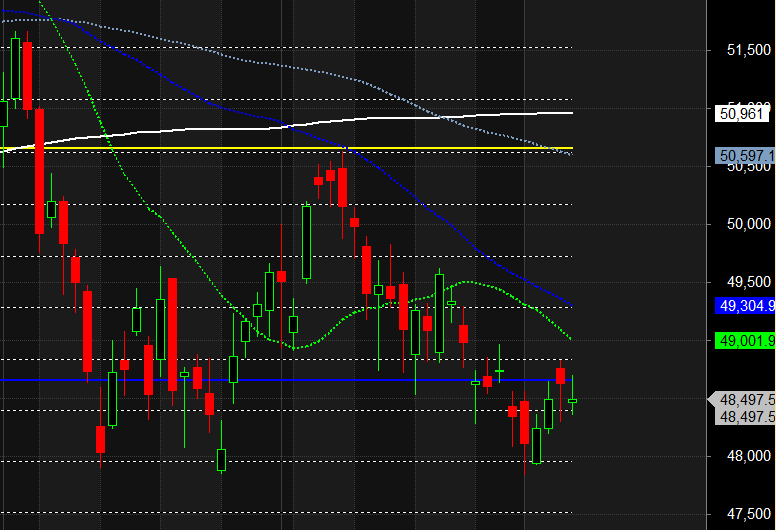Click the large red candle falling from 51,000
Viewport: 776px width, 530px height.
tap(40, 171)
